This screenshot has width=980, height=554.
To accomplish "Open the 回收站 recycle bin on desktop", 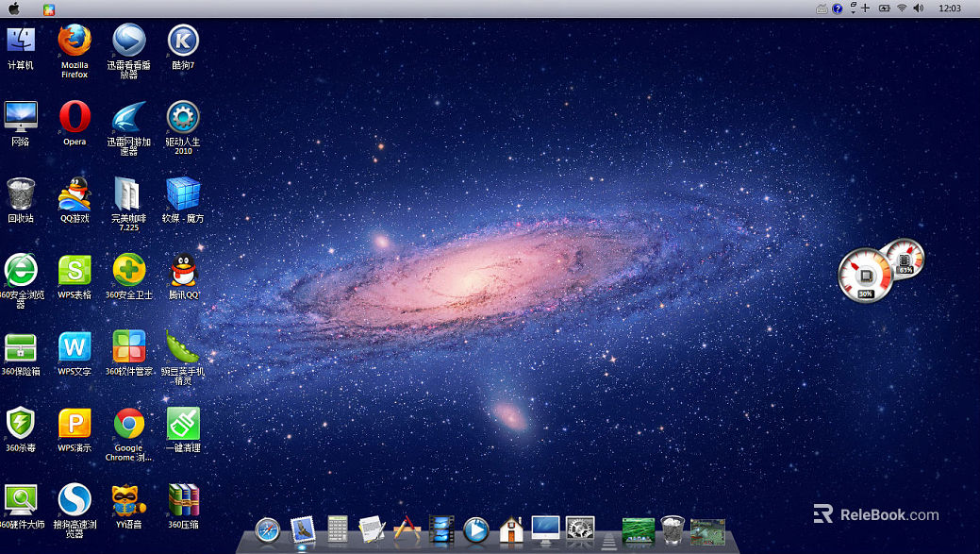I will 21,193.
